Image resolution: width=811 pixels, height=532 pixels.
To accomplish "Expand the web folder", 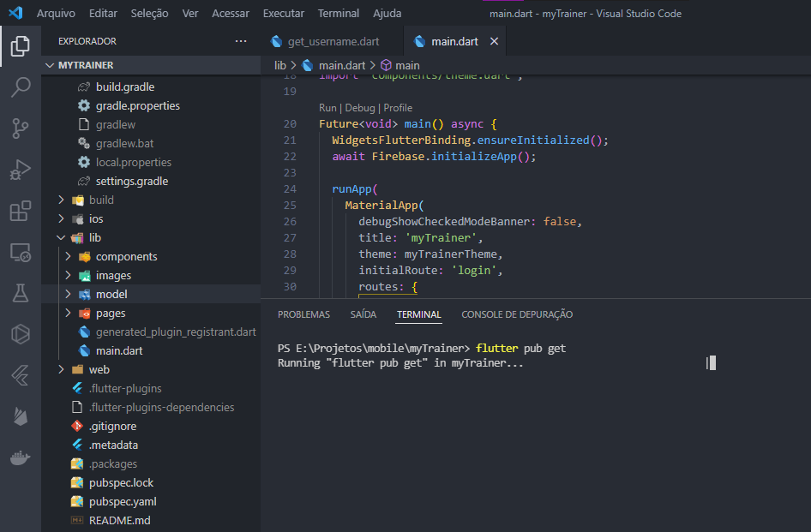I will 62,369.
